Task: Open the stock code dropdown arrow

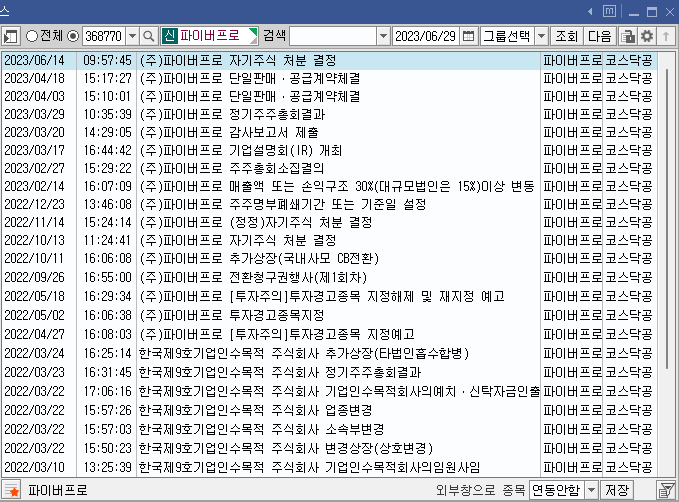Action: pos(133,36)
